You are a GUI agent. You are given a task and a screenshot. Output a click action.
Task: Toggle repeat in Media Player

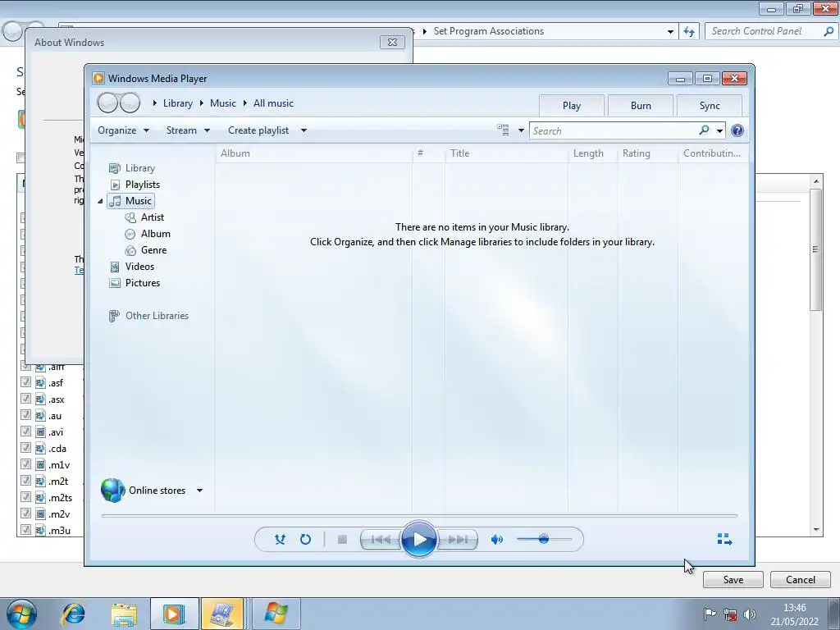coord(305,540)
